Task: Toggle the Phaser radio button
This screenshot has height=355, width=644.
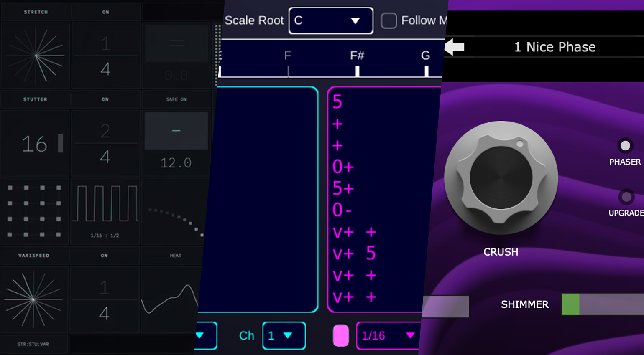Action: (625, 146)
